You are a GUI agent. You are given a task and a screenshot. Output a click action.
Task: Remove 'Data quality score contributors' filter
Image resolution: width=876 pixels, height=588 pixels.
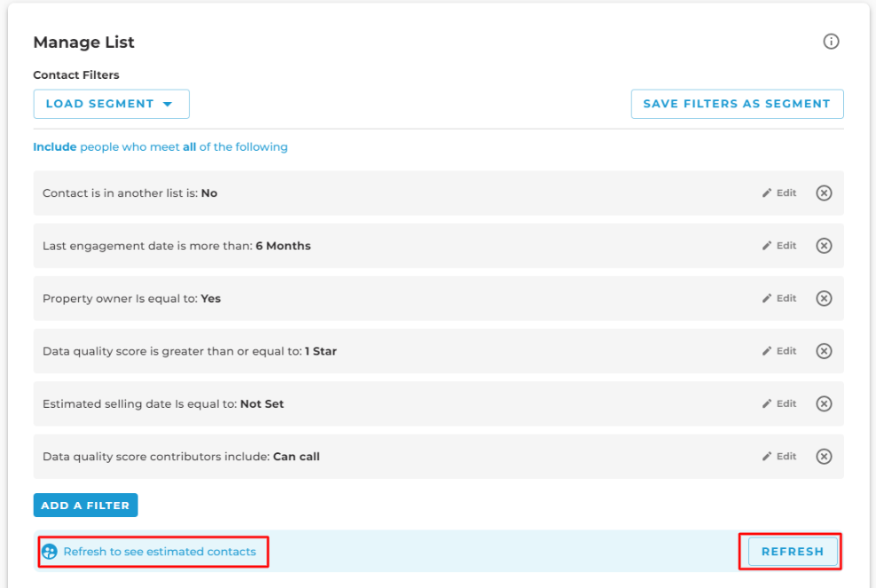click(x=824, y=457)
